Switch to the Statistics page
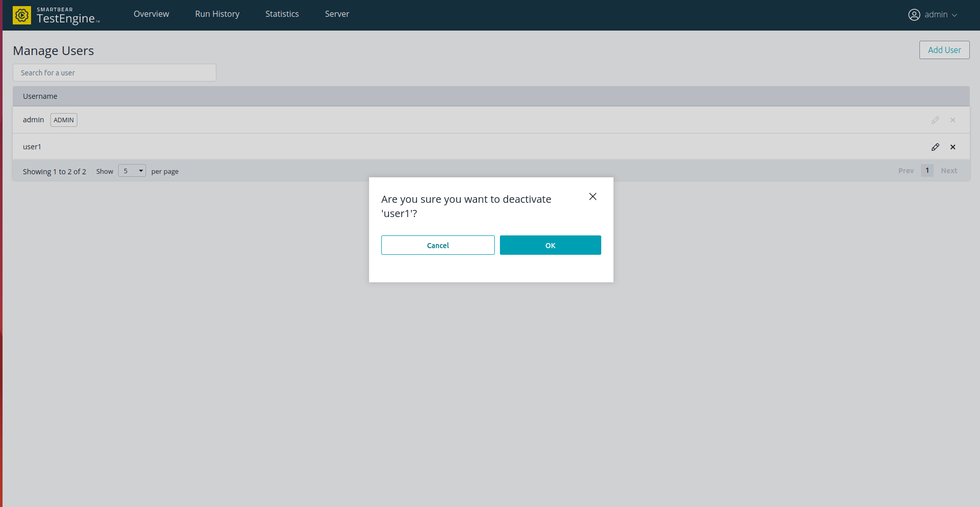This screenshot has height=507, width=980. click(282, 14)
